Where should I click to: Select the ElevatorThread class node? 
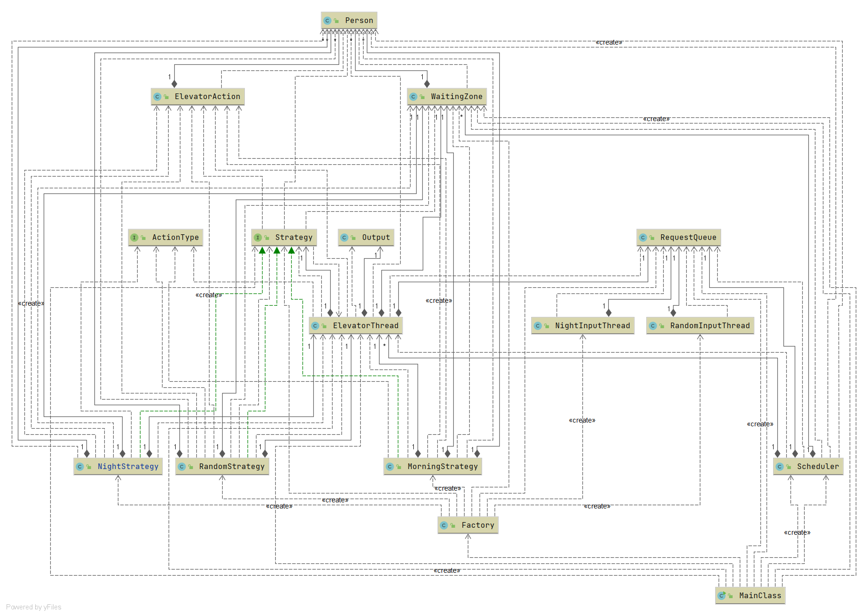(x=356, y=325)
